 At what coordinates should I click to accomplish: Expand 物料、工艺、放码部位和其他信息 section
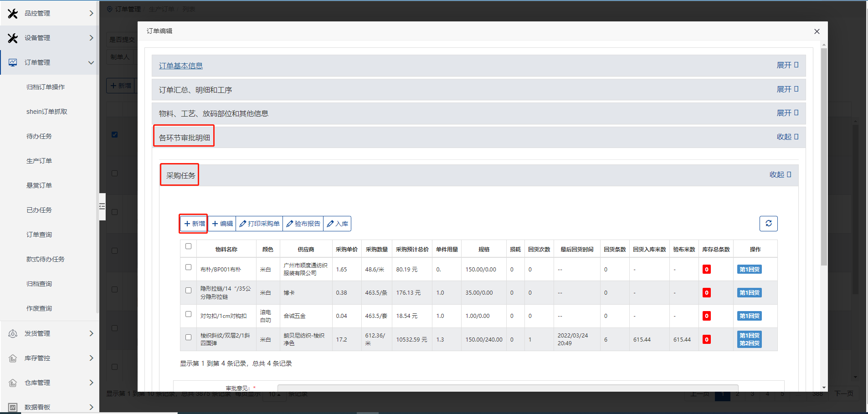click(x=787, y=113)
